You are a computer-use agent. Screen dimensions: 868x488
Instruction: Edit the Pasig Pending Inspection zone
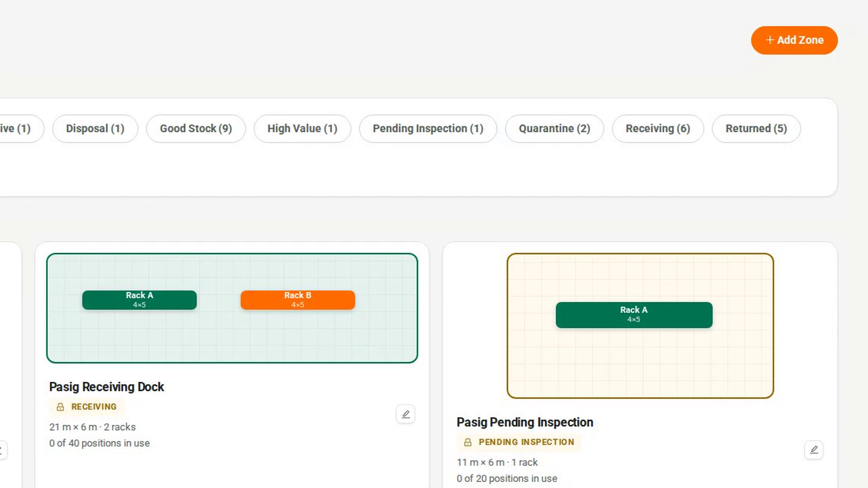coord(814,450)
